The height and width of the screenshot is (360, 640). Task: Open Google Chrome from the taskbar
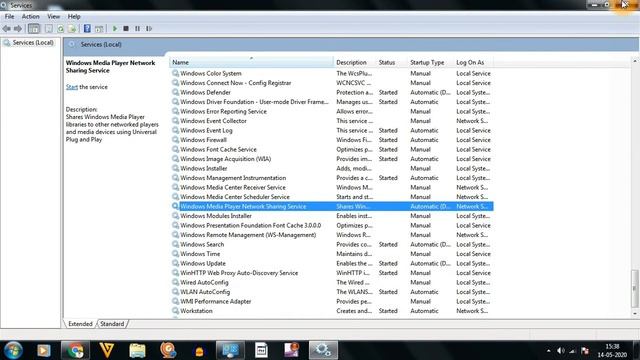click(75, 350)
